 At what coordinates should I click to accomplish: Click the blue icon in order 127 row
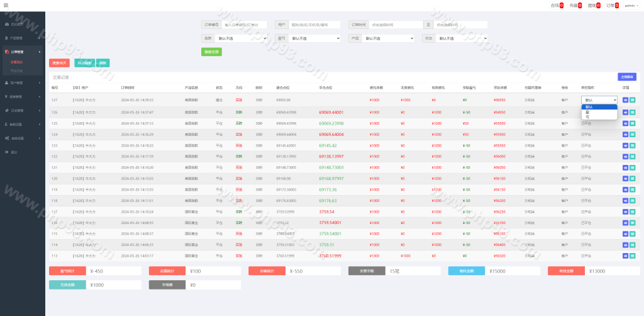[625, 100]
